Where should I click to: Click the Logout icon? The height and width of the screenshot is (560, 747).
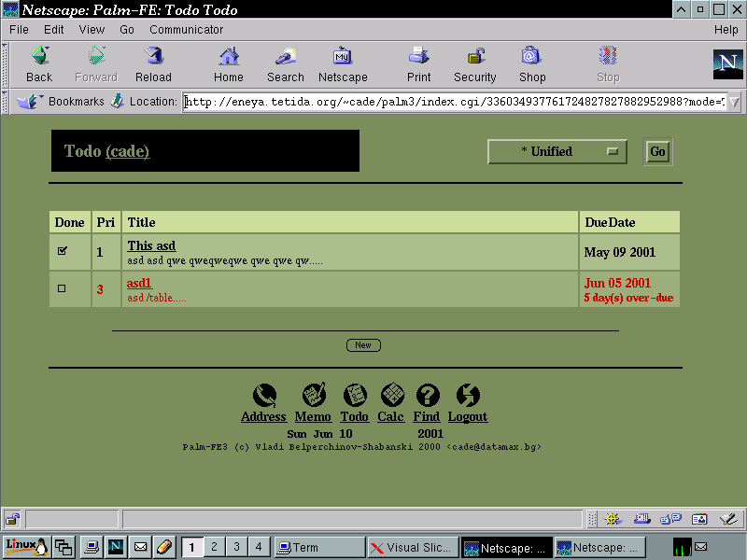point(467,395)
